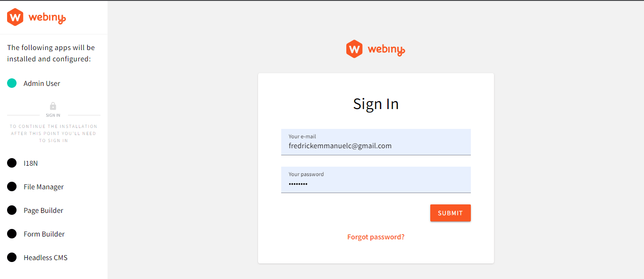Click the Sign In heading text
Screen dimensions: 644x279
(376, 104)
